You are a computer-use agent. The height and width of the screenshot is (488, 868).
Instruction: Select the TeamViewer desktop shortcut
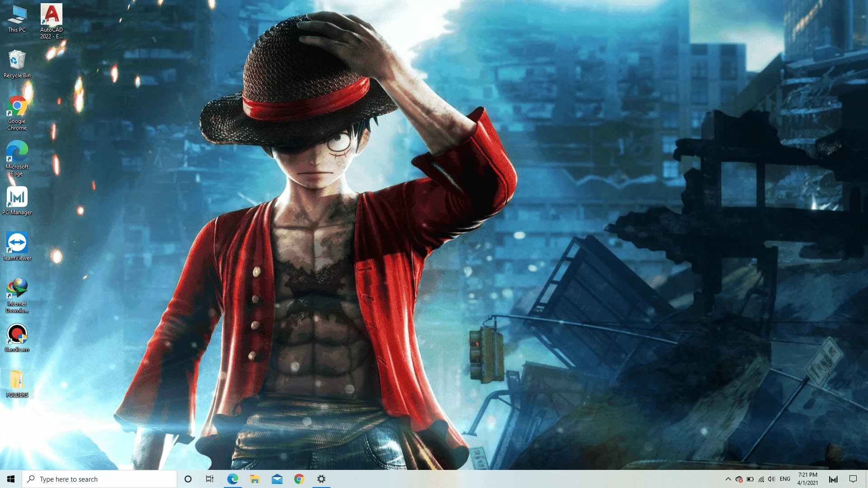point(17,247)
